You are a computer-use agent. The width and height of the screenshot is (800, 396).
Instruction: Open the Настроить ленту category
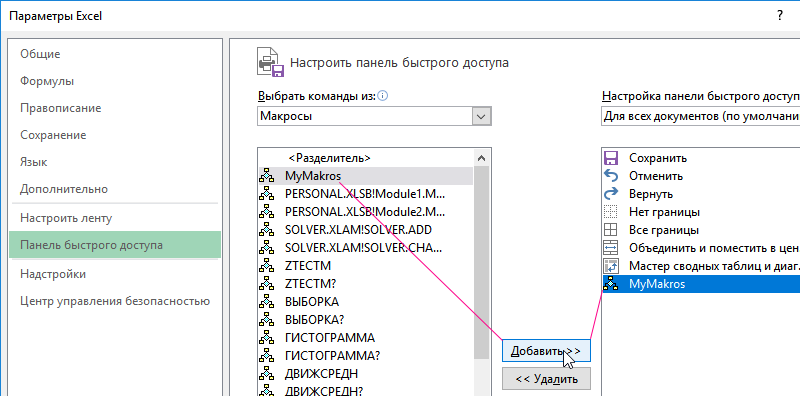pyautogui.click(x=66, y=218)
